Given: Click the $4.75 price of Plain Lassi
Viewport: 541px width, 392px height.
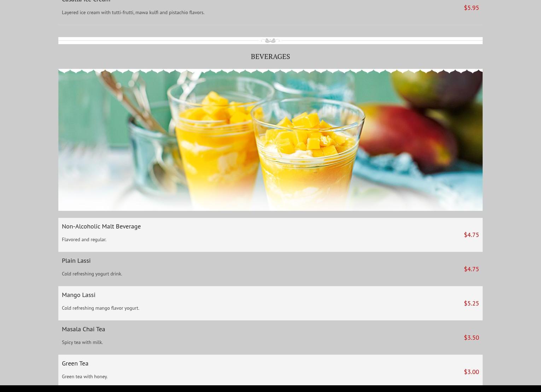Looking at the screenshot, I should click(471, 269).
